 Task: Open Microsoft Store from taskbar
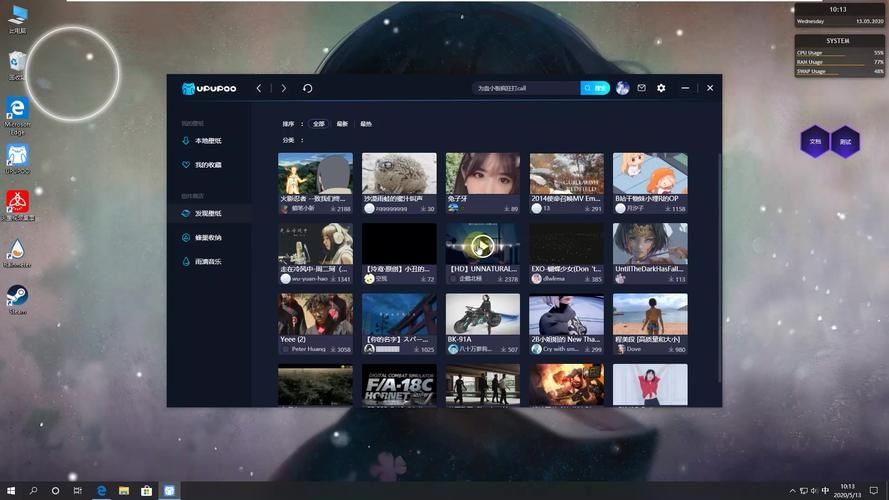[x=146, y=490]
